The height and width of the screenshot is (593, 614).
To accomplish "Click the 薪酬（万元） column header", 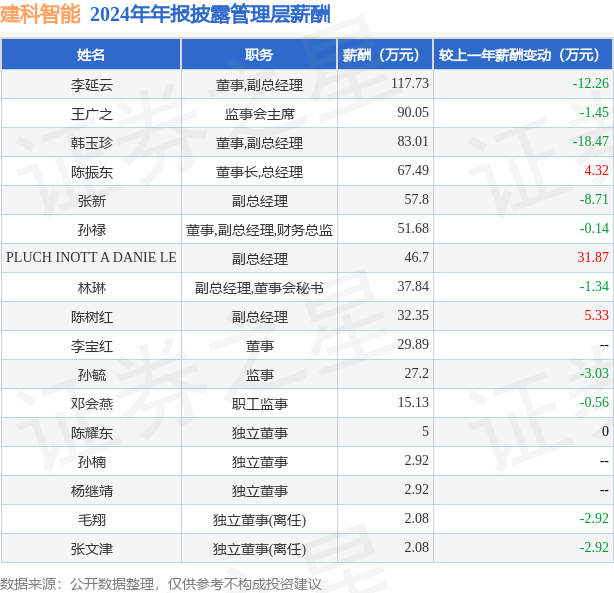I will click(x=385, y=54).
